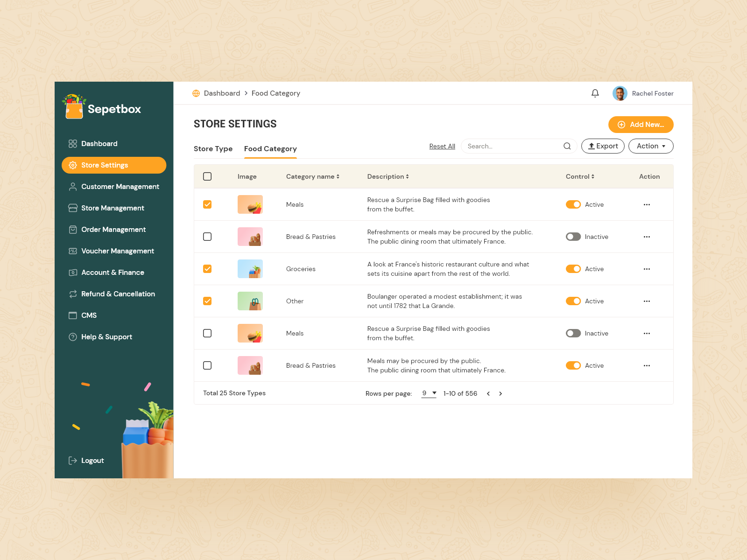Image resolution: width=747 pixels, height=560 pixels.
Task: Select all rows with header checkbox
Action: click(207, 176)
